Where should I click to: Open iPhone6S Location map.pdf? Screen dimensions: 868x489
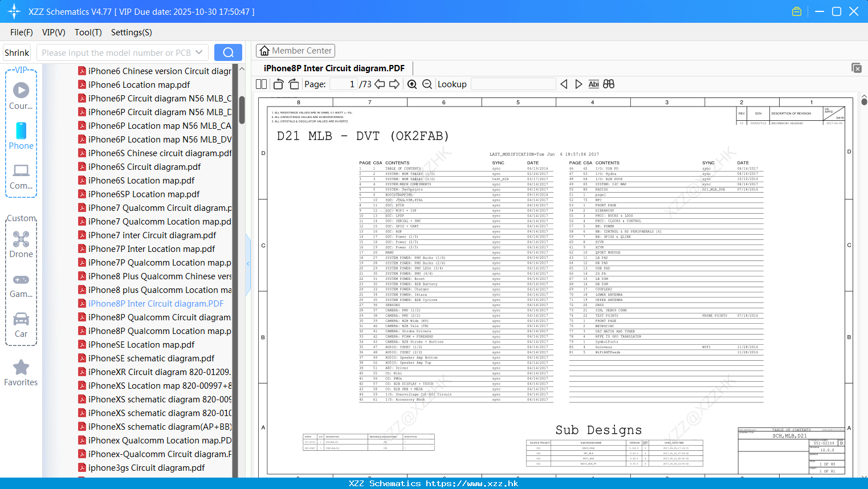point(141,181)
